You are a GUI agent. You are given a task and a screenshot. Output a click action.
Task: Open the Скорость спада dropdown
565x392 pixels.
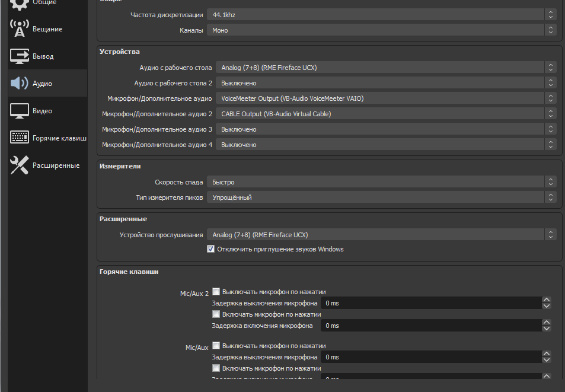point(381,182)
